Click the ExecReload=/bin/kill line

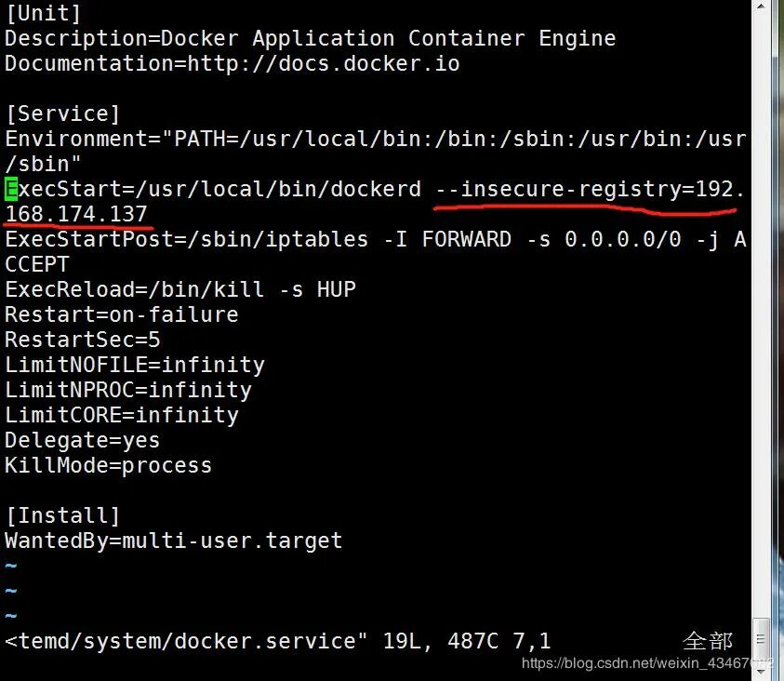(x=179, y=289)
